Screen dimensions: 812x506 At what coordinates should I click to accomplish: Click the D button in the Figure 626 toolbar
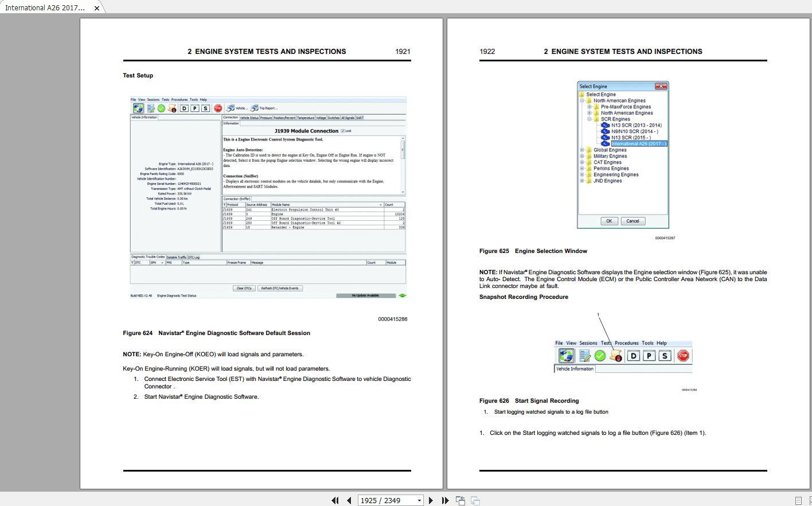[633, 356]
